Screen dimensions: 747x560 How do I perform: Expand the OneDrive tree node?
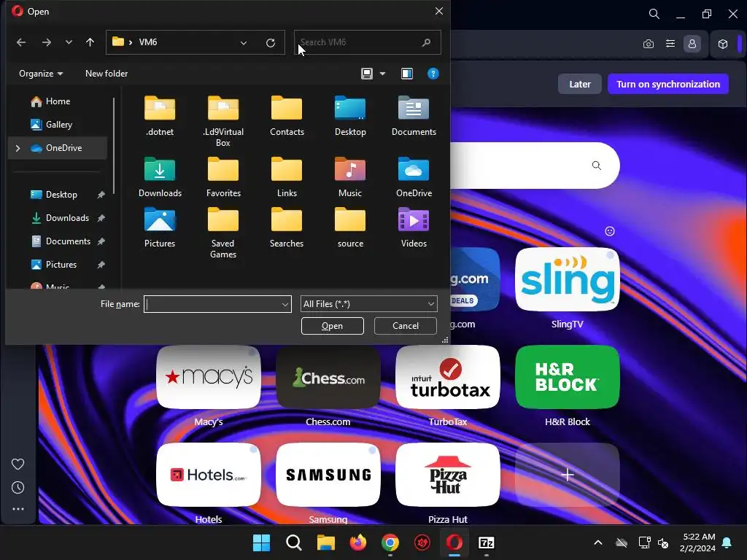click(18, 148)
